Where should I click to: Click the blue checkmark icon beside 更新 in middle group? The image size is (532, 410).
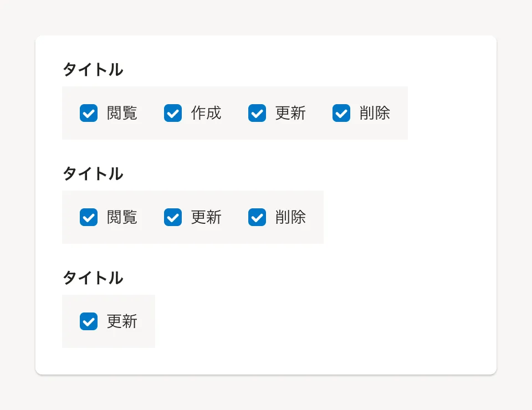click(x=173, y=217)
